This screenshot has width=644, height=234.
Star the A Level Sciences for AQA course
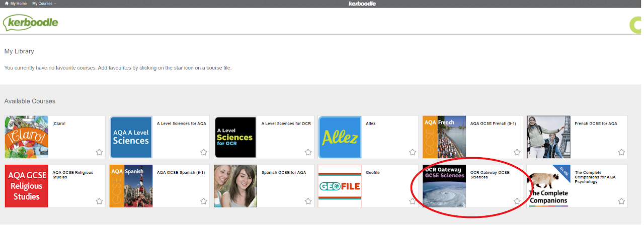click(204, 152)
